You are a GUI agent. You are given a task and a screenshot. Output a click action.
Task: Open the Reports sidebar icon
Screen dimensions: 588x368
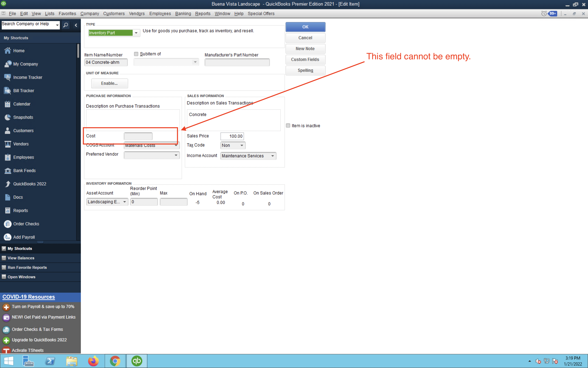8,210
